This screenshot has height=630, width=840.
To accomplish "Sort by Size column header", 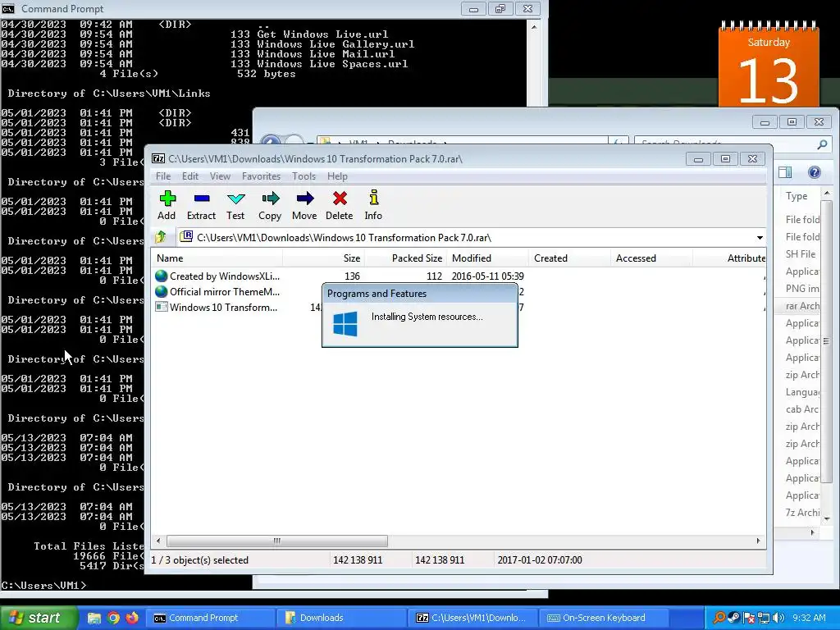I will pos(323,258).
